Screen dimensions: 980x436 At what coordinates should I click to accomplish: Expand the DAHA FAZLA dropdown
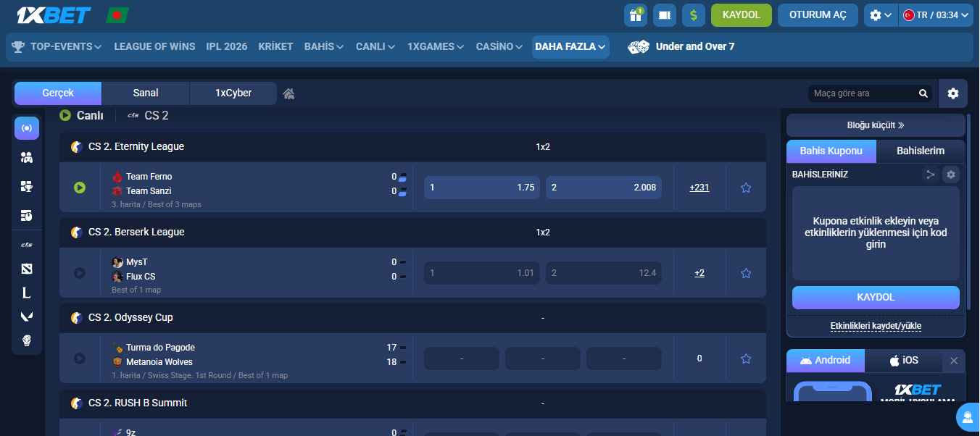570,46
